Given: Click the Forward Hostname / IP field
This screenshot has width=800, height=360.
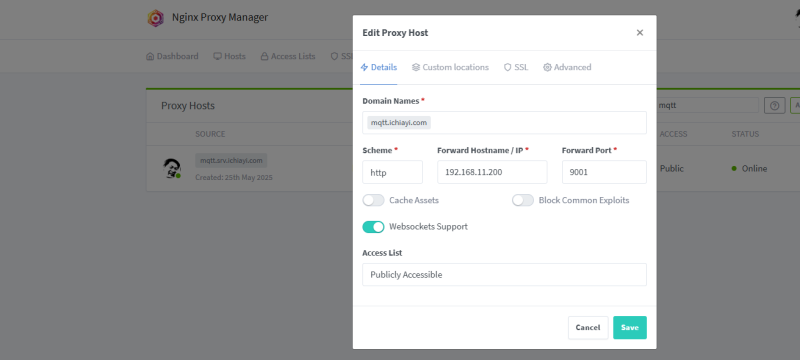Looking at the screenshot, I should [492, 172].
